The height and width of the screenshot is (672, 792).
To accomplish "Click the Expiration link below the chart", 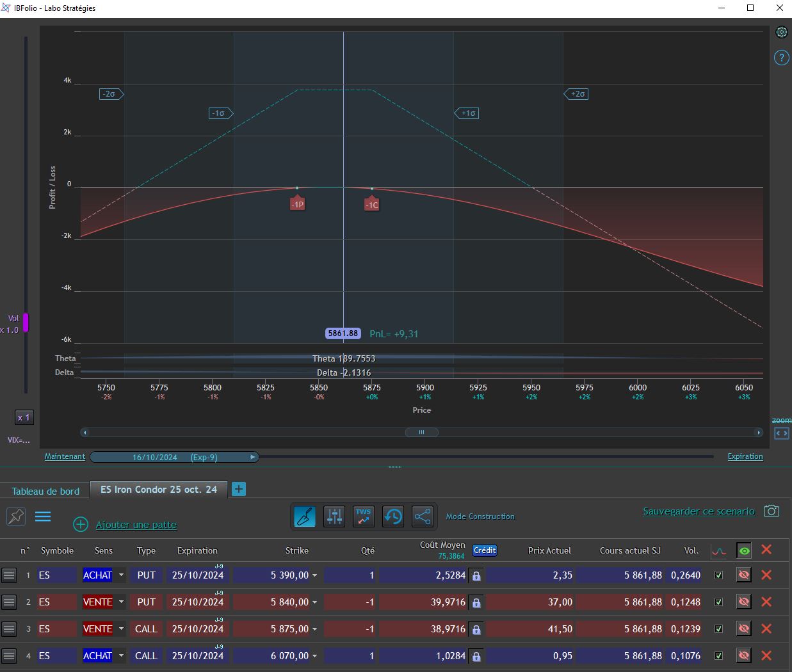I will coord(745,456).
